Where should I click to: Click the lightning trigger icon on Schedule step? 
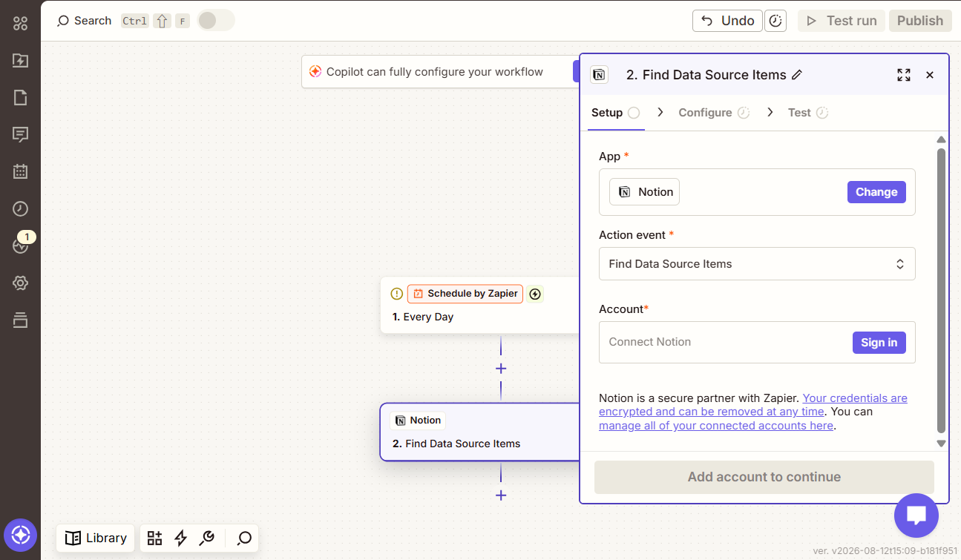535,294
